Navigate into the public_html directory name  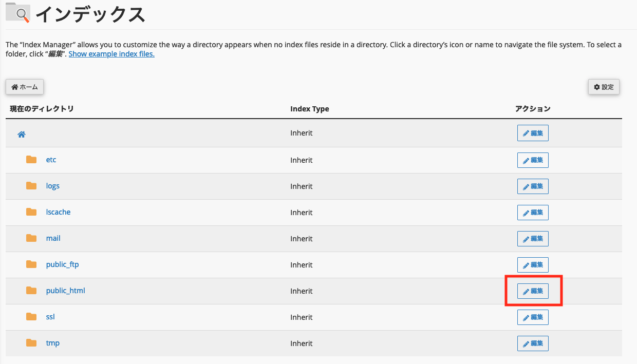click(x=65, y=291)
